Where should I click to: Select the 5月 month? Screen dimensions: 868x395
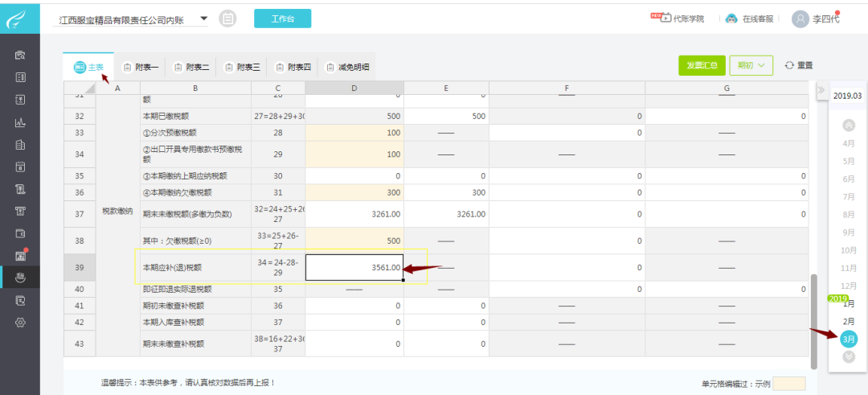pos(848,161)
